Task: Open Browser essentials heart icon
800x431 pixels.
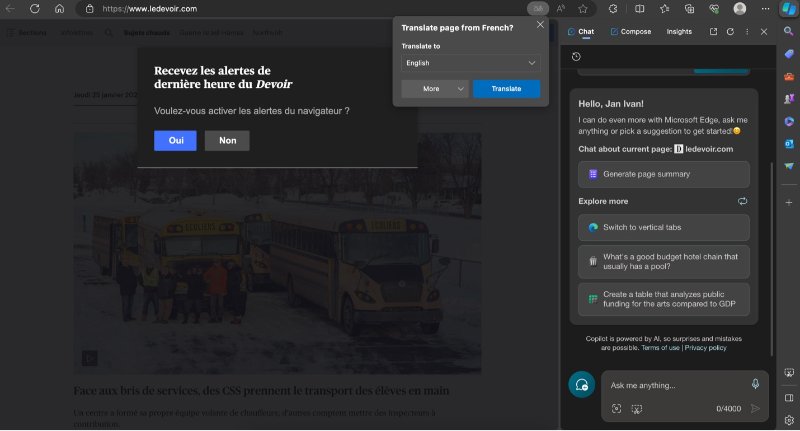Action: (714, 9)
